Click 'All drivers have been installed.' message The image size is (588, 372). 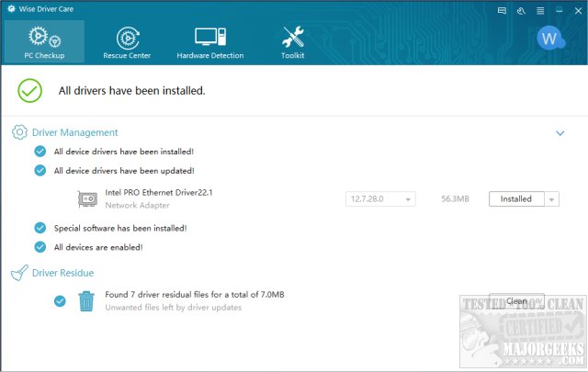click(132, 91)
